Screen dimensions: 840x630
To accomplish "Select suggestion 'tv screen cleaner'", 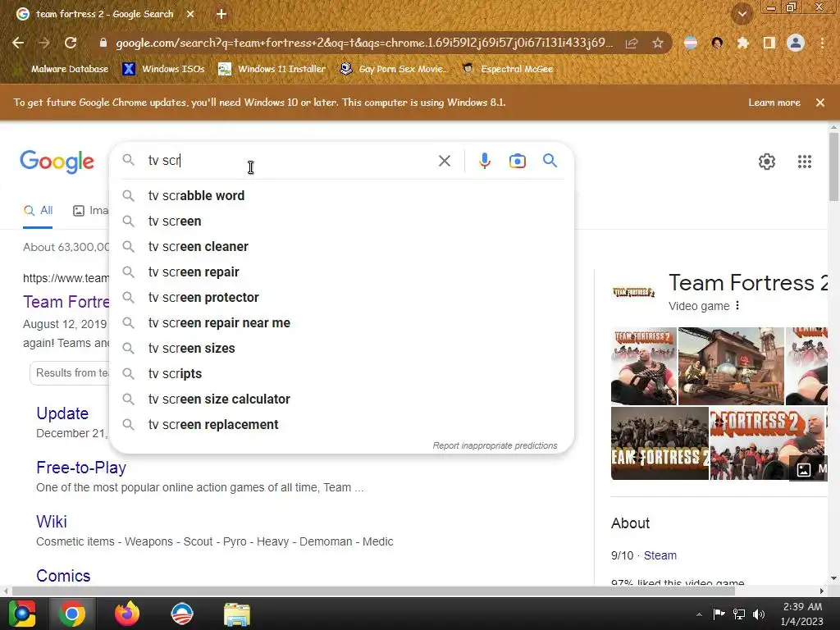I will click(x=342, y=246).
